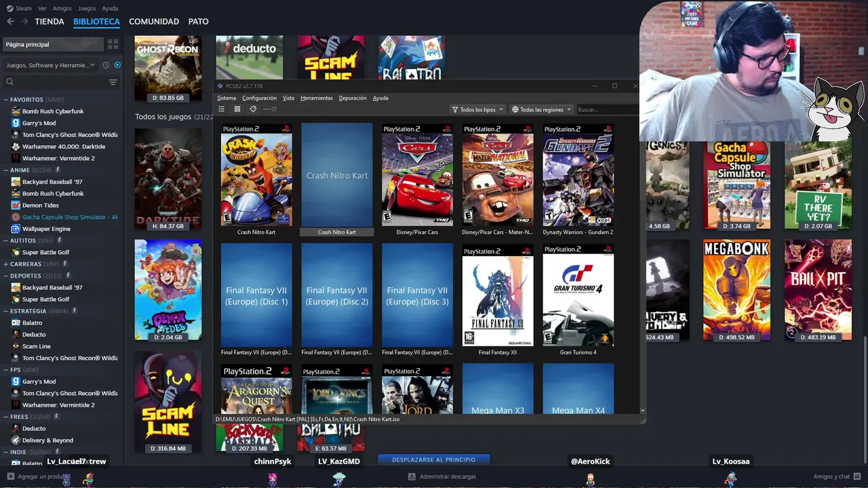Collapse the ESTRATEGIA category
Screen dimensions: 868x488
point(5,311)
